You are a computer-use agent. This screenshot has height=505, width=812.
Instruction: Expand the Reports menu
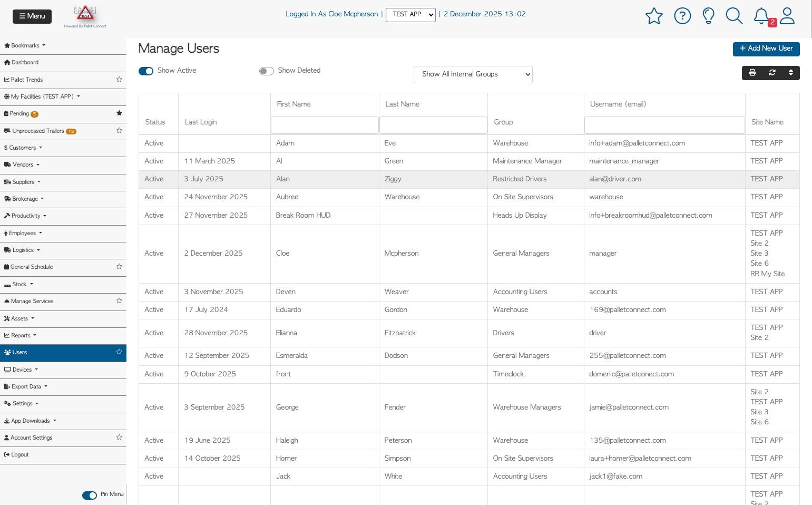coord(63,335)
